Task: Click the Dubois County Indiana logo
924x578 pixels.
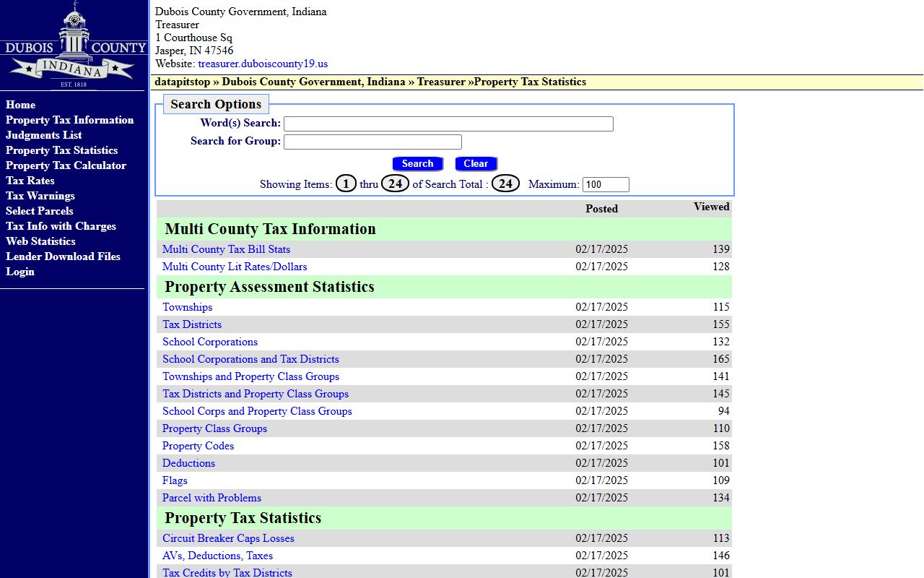Action: (74, 45)
